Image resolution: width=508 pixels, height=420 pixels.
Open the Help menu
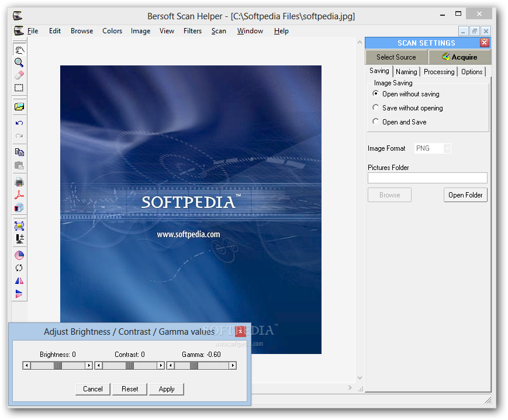pos(281,31)
